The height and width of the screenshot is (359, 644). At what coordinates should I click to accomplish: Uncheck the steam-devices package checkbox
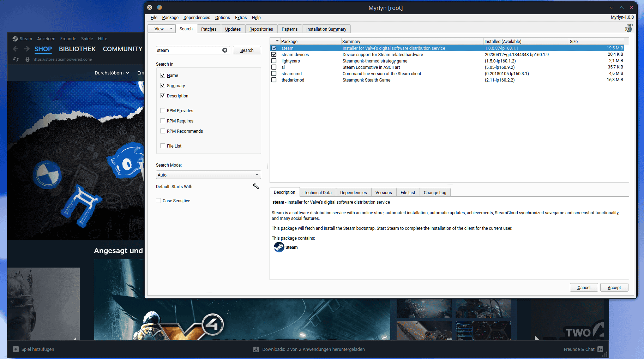click(x=274, y=54)
